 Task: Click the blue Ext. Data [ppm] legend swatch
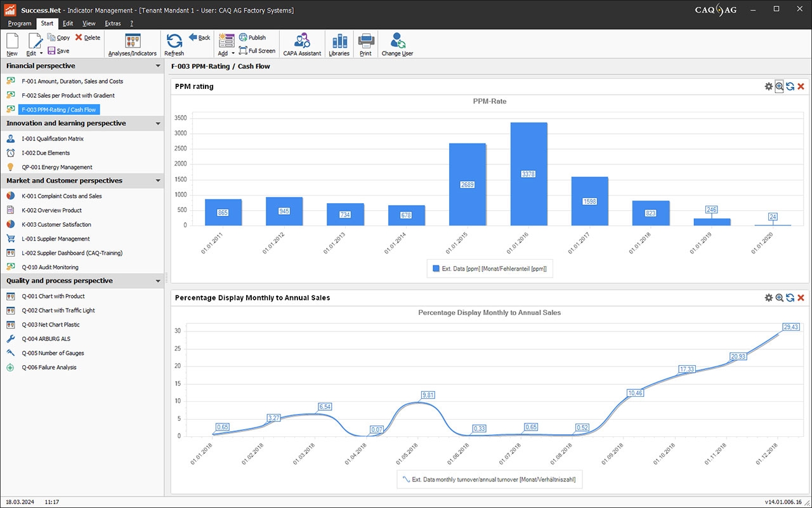click(436, 269)
